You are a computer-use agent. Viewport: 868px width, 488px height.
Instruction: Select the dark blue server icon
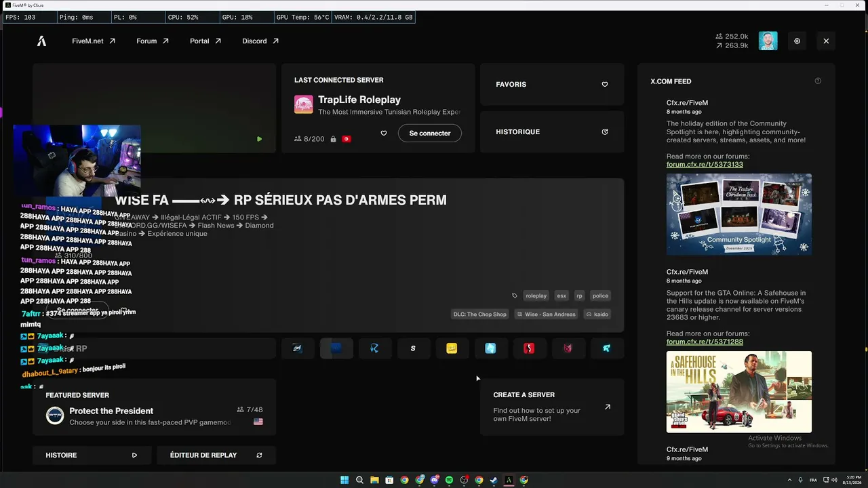click(x=336, y=348)
